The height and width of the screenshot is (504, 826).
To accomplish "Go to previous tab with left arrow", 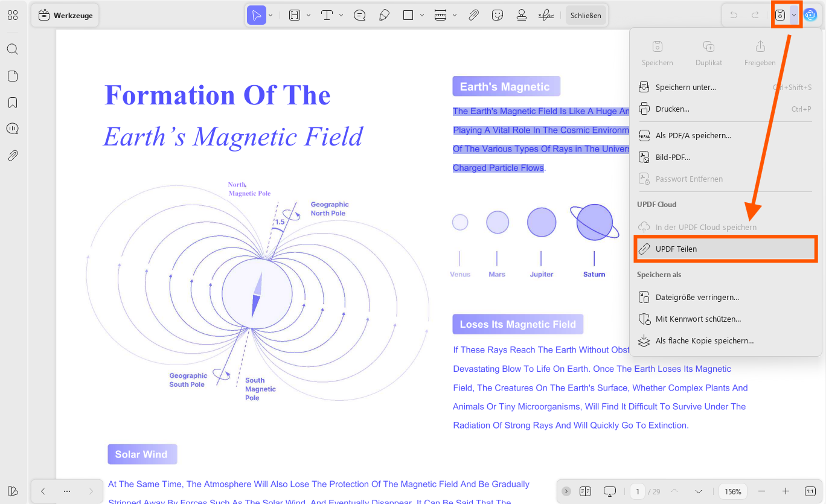I will pyautogui.click(x=43, y=491).
